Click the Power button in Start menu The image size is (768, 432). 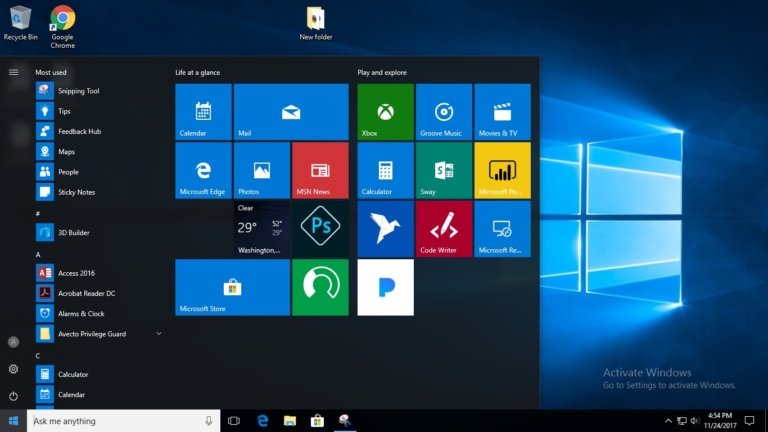tap(13, 396)
